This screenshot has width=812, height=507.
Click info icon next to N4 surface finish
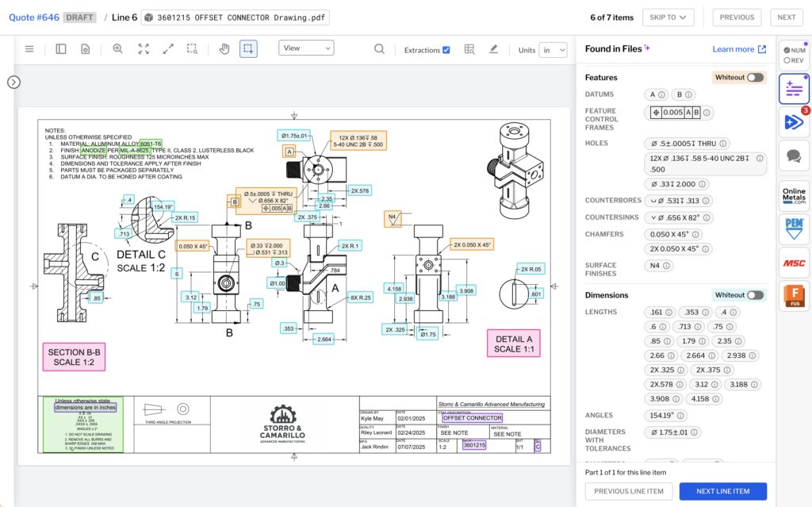tap(666, 266)
